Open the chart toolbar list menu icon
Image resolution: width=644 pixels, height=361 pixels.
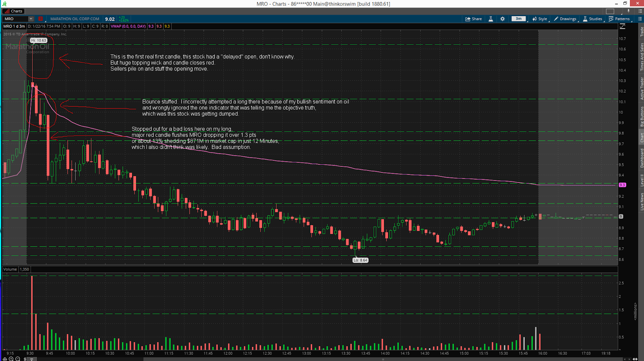640,19
